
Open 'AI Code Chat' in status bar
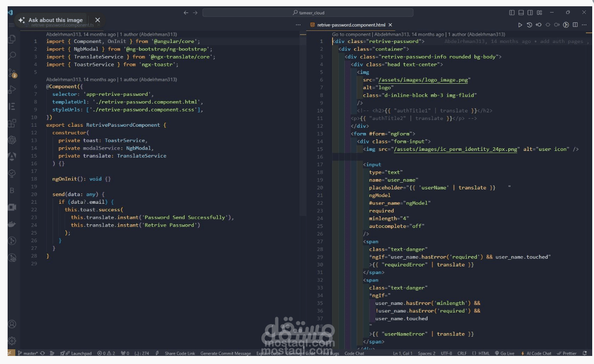536,353
